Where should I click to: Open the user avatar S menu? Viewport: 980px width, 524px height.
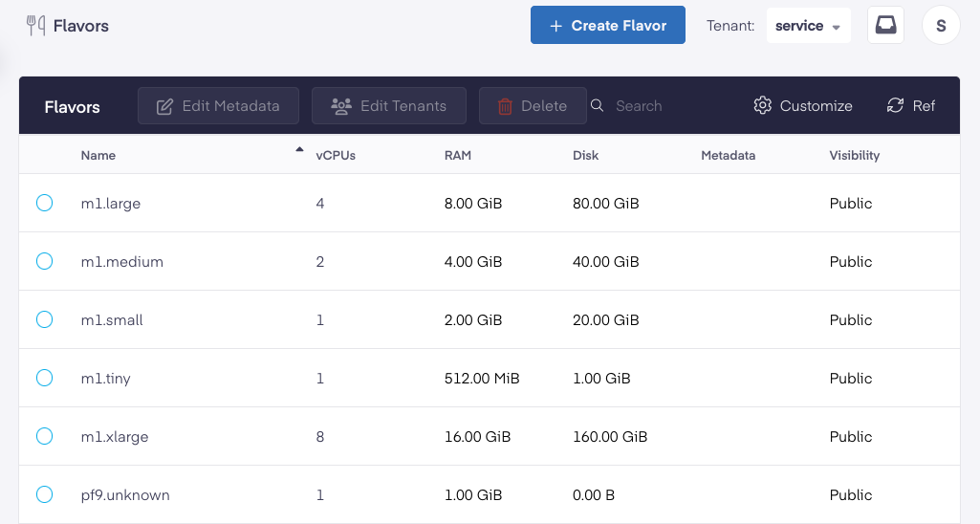coord(941,26)
